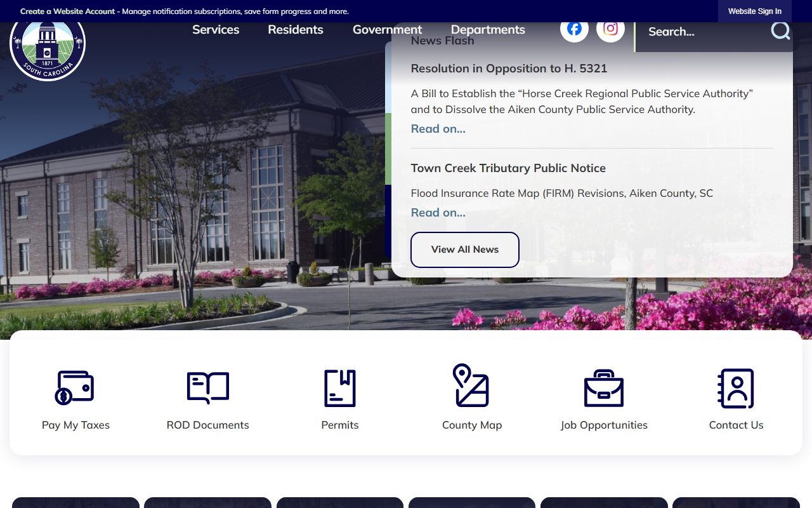Click the Flood Insurance Rate Map description text
Viewport: 812px width, 508px height.
point(562,193)
